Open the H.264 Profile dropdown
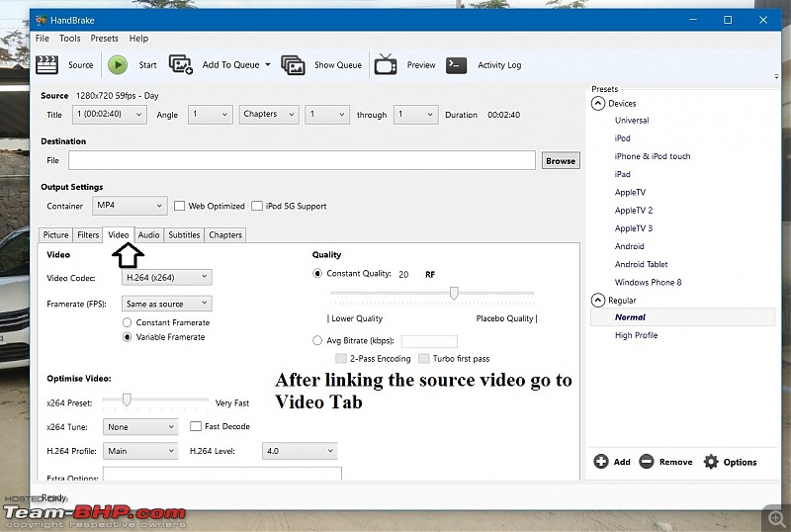The image size is (791, 532). tap(140, 451)
